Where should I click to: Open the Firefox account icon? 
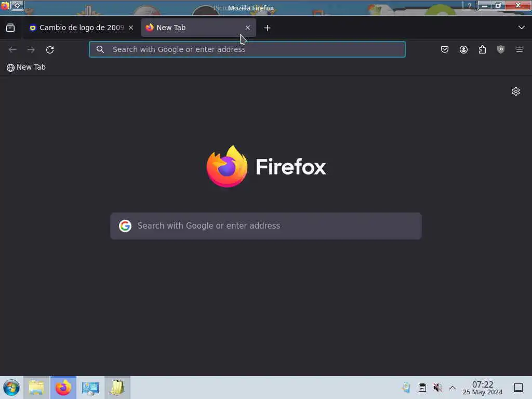[463, 49]
